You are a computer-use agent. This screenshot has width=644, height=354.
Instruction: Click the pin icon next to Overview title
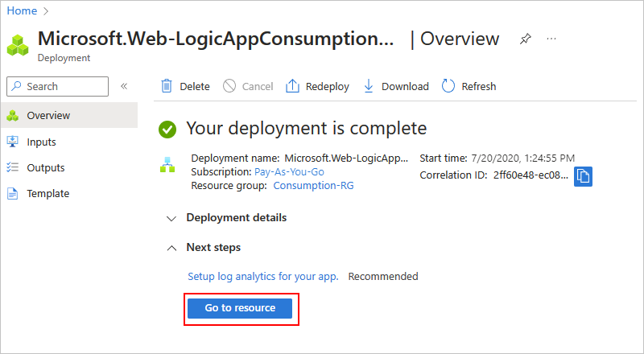(x=526, y=39)
